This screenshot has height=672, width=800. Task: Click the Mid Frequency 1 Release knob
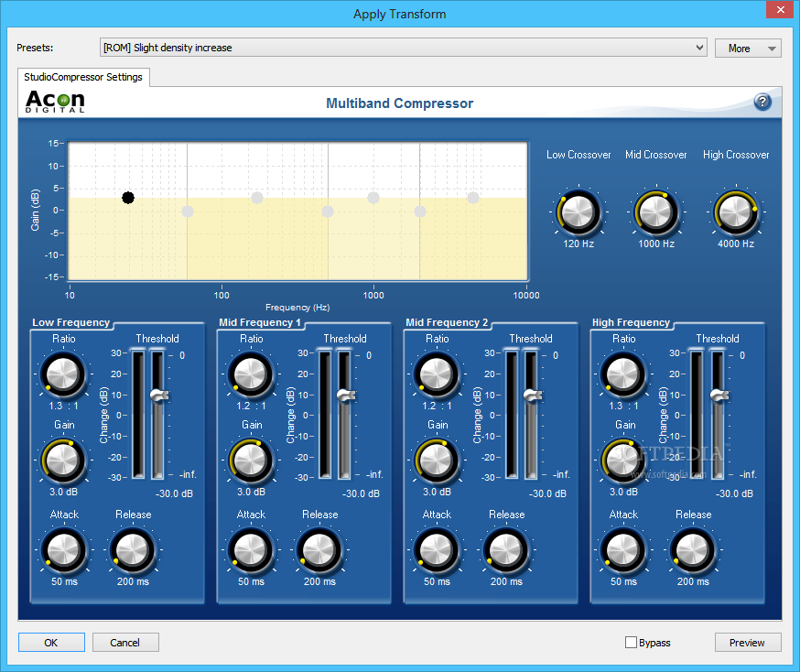319,550
